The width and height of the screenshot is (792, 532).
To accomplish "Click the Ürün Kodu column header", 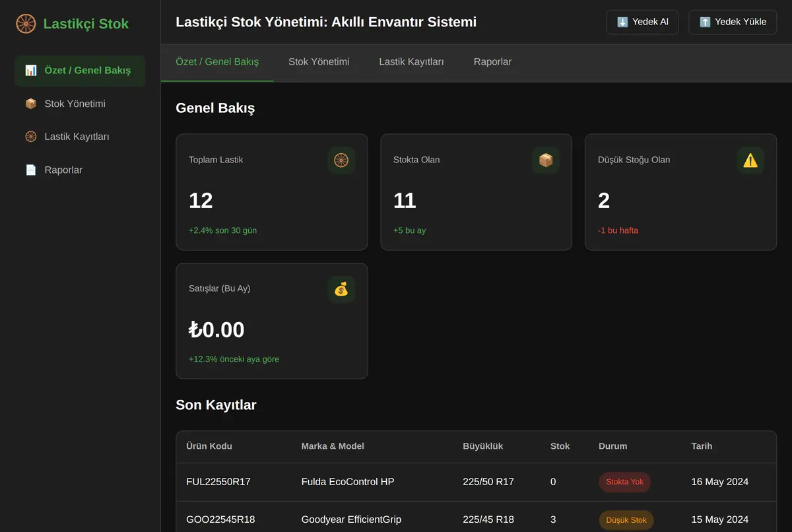I will pyautogui.click(x=209, y=446).
